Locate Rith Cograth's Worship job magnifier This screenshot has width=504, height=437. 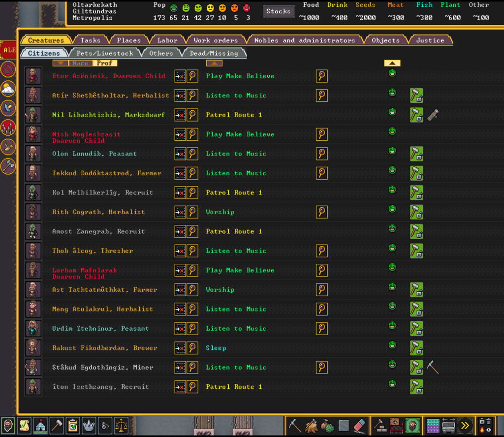322,212
